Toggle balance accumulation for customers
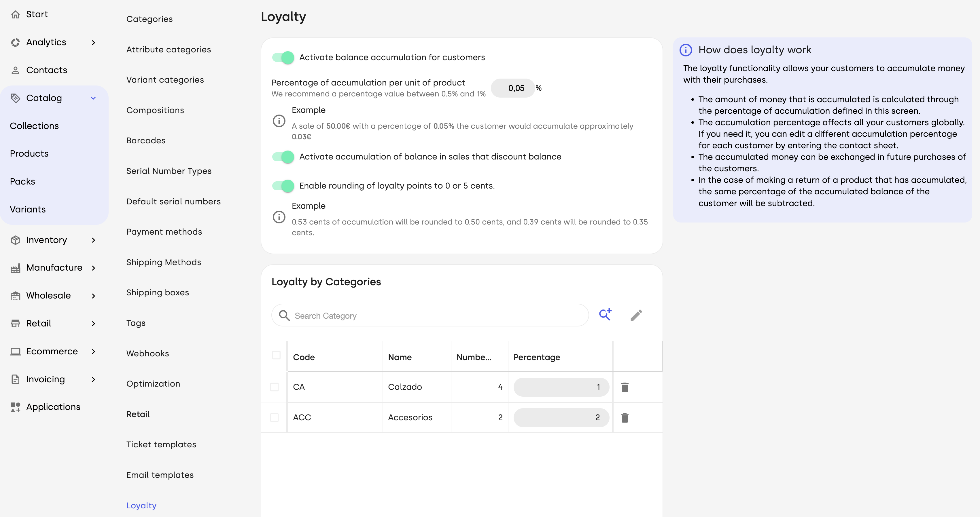The image size is (980, 517). tap(283, 58)
